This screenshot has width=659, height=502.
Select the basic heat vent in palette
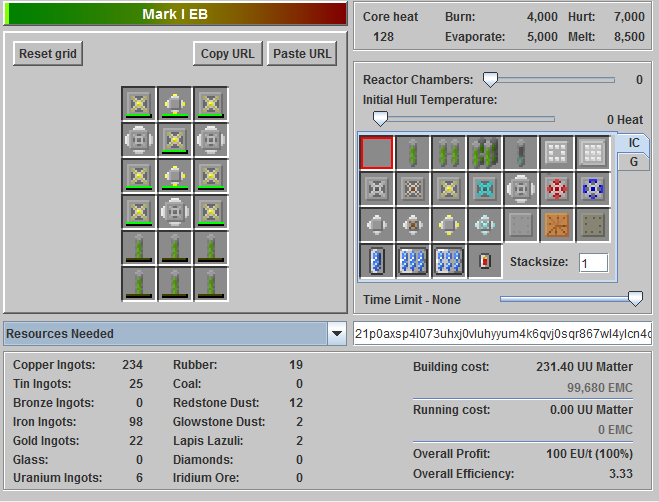point(377,189)
